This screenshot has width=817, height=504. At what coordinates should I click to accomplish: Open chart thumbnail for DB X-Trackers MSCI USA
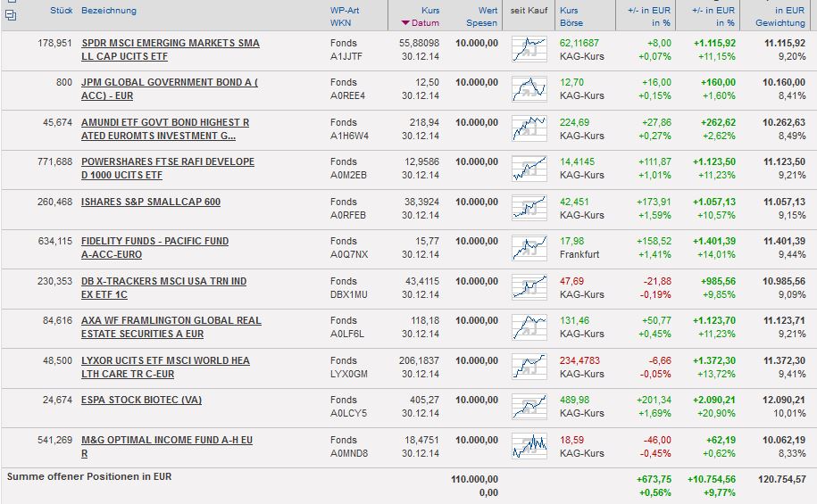click(x=529, y=287)
